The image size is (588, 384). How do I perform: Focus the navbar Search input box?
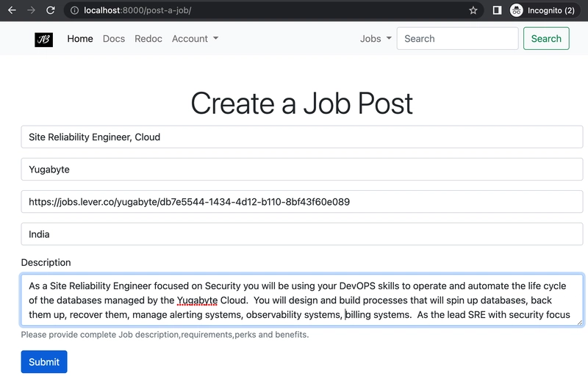[x=457, y=39]
